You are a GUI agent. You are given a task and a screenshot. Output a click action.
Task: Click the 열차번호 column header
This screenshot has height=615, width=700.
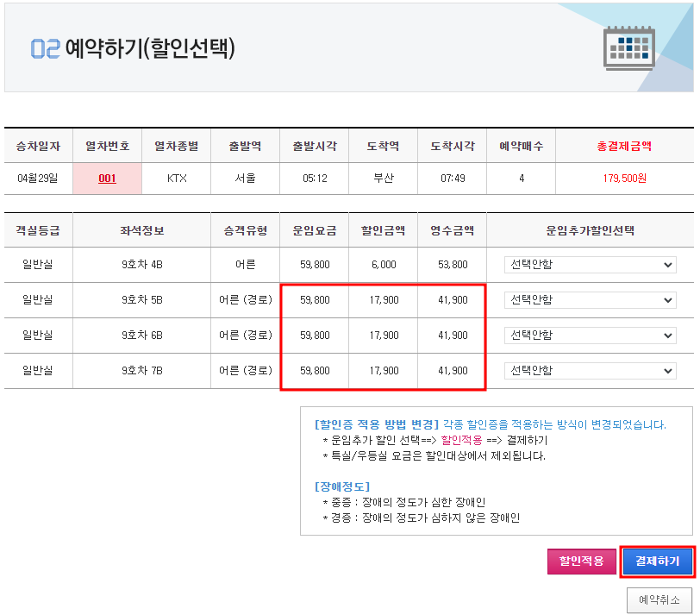click(x=107, y=145)
